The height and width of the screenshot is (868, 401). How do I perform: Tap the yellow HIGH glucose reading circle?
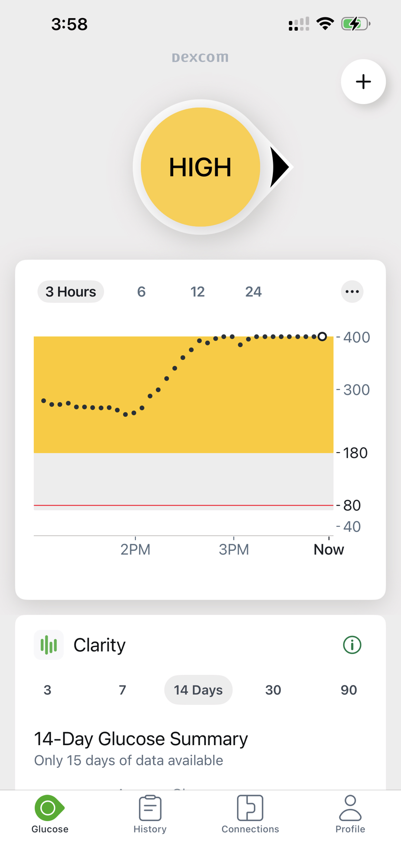point(200,167)
